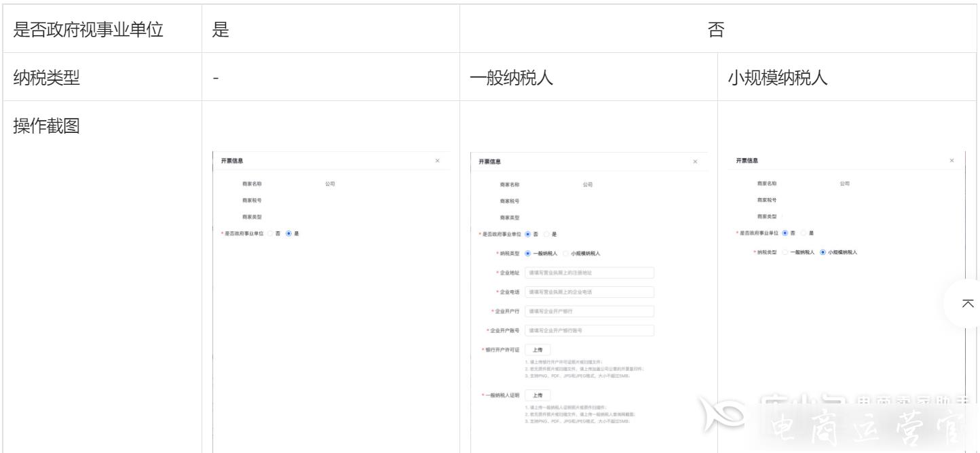Select 是 radio in the middle dialog
The height and width of the screenshot is (453, 980).
click(x=546, y=234)
